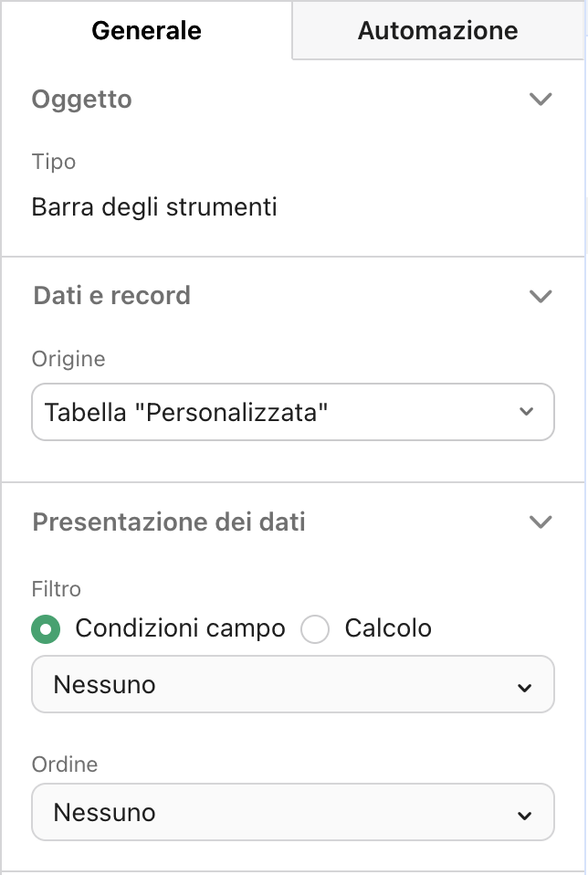Click the chevron icon beside Origine selector
The image size is (588, 875).
tap(526, 412)
